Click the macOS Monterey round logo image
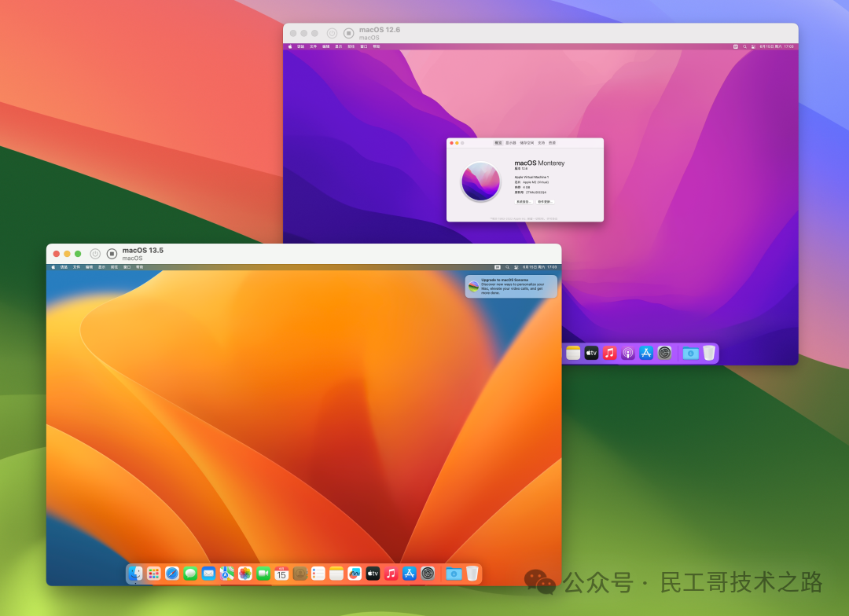The height and width of the screenshot is (616, 849). [480, 181]
